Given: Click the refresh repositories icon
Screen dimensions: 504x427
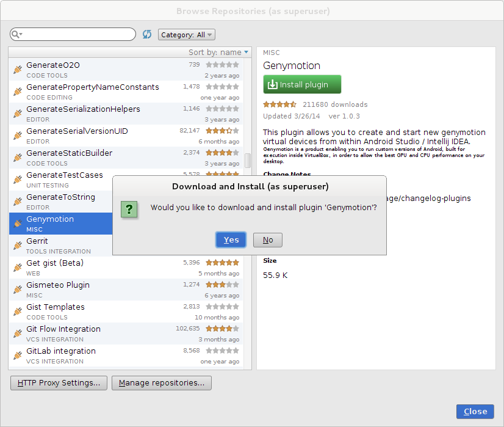Looking at the screenshot, I should pyautogui.click(x=147, y=34).
